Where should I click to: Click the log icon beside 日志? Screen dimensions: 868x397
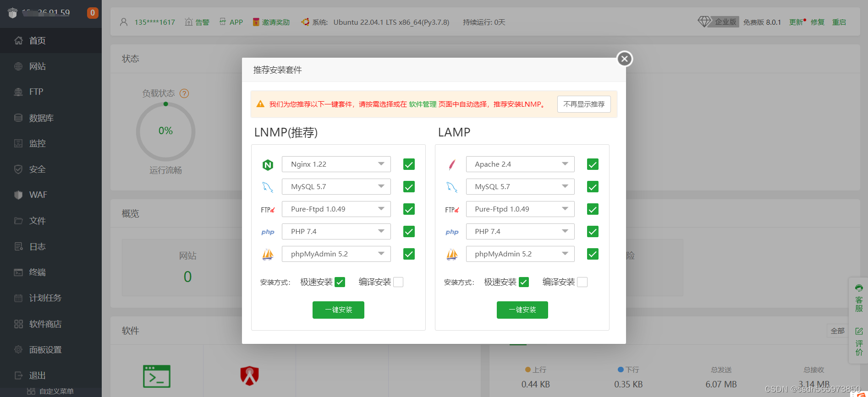18,246
